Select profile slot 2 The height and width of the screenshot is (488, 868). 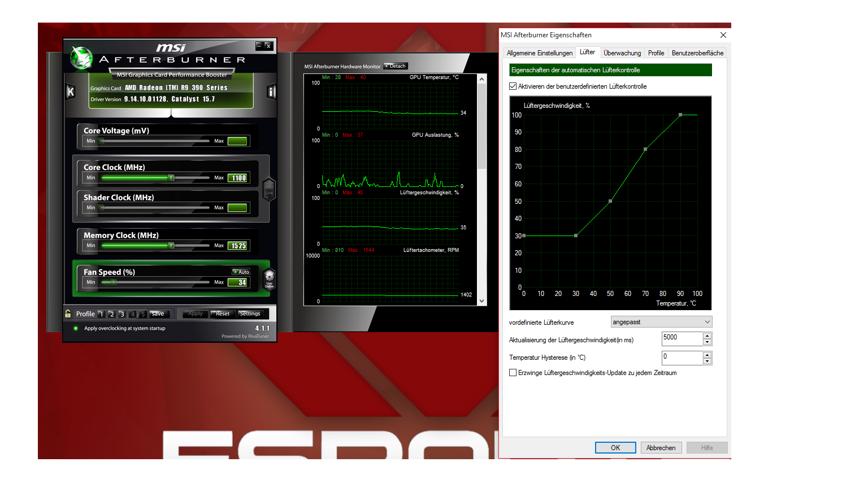tap(111, 314)
